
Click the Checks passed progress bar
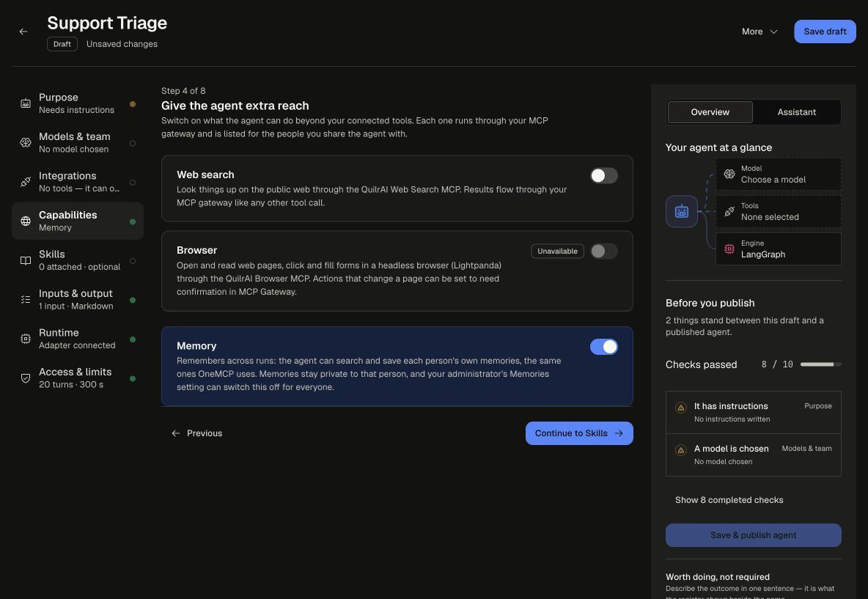[821, 364]
